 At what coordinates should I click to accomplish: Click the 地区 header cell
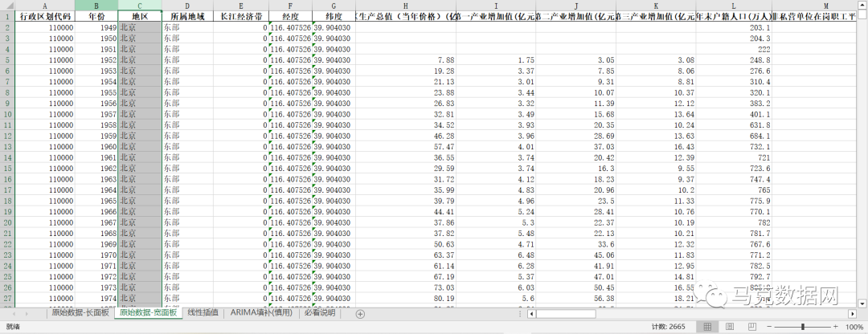[140, 16]
